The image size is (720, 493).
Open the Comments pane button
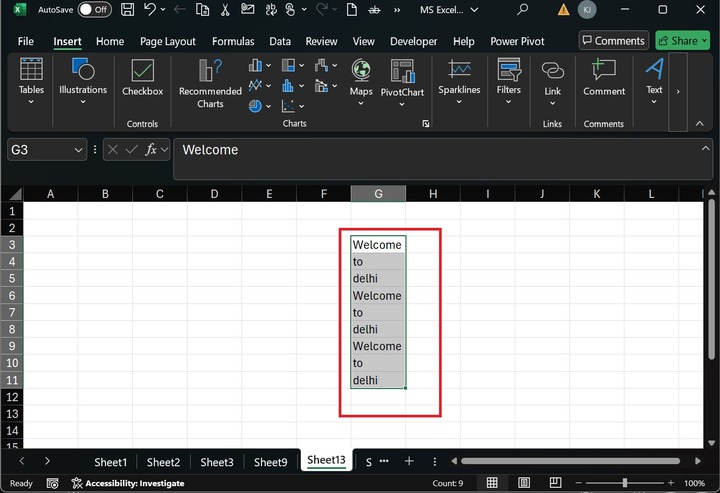tap(613, 41)
